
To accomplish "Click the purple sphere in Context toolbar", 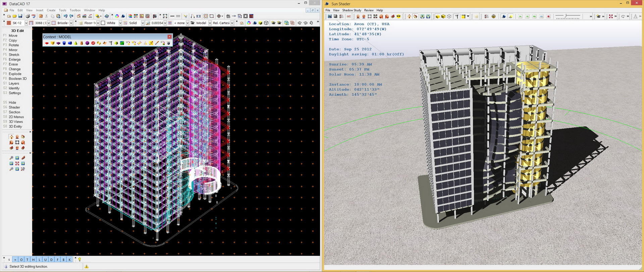I will (87, 43).
